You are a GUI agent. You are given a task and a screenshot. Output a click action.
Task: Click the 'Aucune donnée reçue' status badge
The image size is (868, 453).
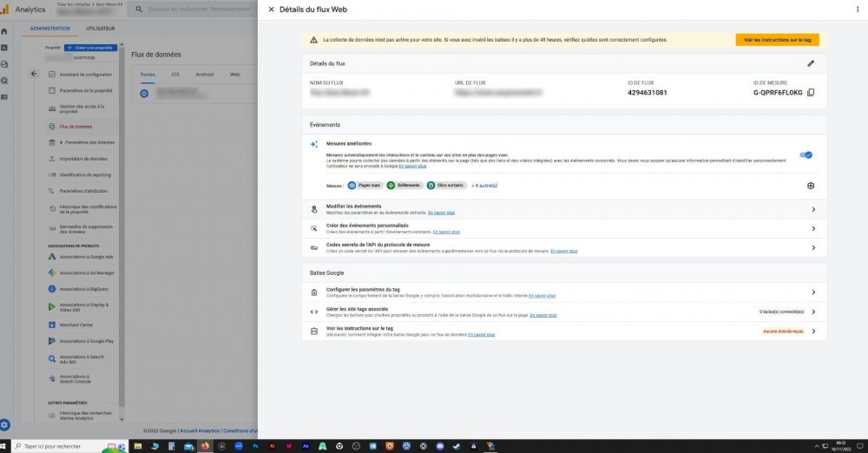783,332
